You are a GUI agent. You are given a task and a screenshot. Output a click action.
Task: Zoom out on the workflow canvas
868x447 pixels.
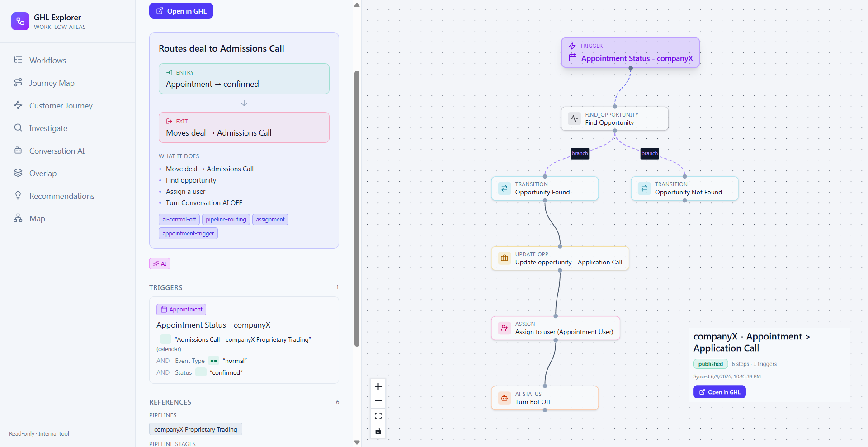point(378,401)
